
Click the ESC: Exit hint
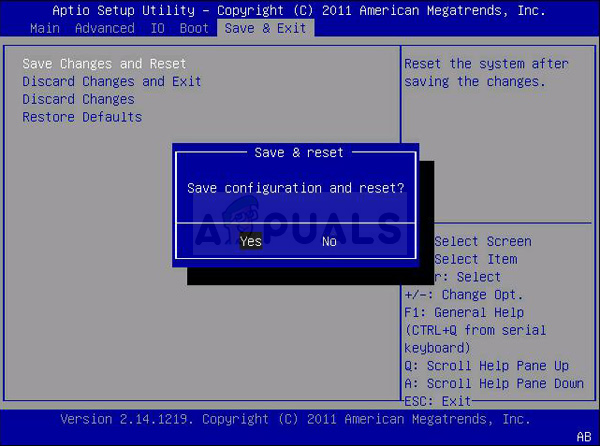tap(437, 401)
